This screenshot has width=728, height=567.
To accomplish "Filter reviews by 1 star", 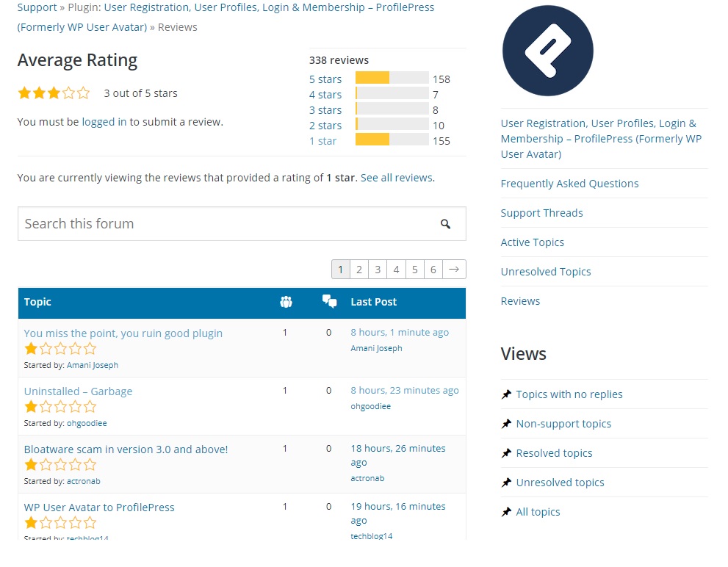I will (x=322, y=141).
